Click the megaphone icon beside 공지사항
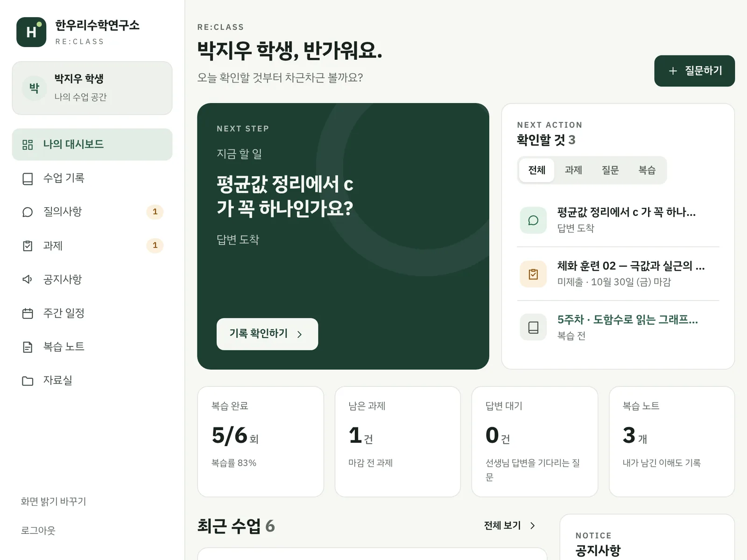Screen dimensions: 747x560 point(28,280)
